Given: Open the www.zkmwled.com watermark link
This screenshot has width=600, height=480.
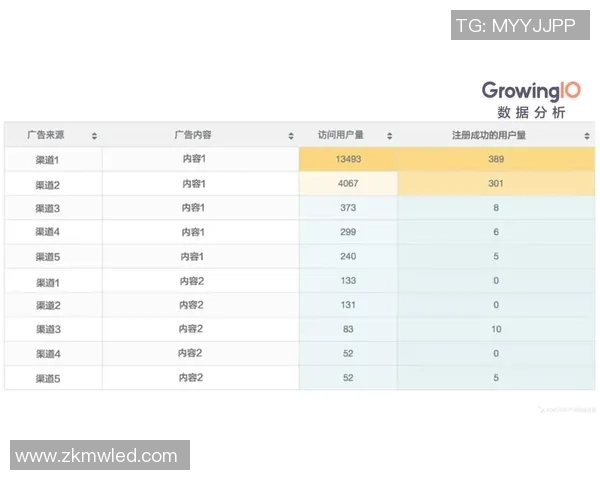Looking at the screenshot, I should (x=97, y=456).
